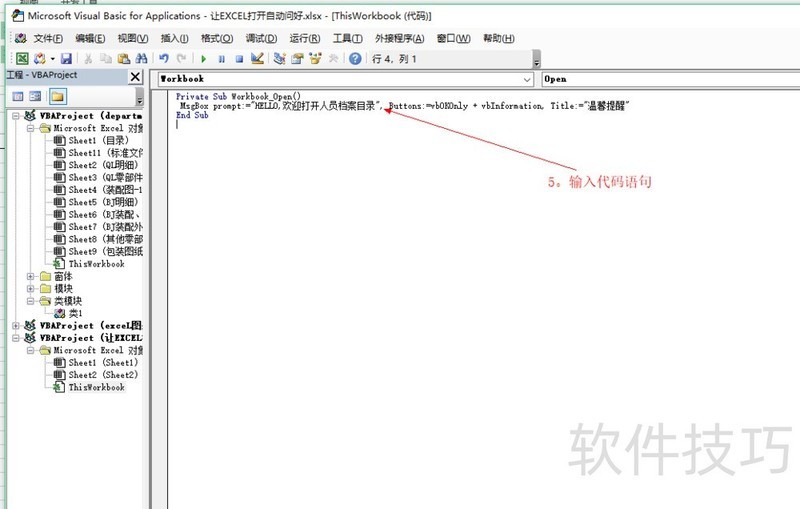Collapse VBAProject (让EXCEL node
800x509 pixels.
pos(16,338)
